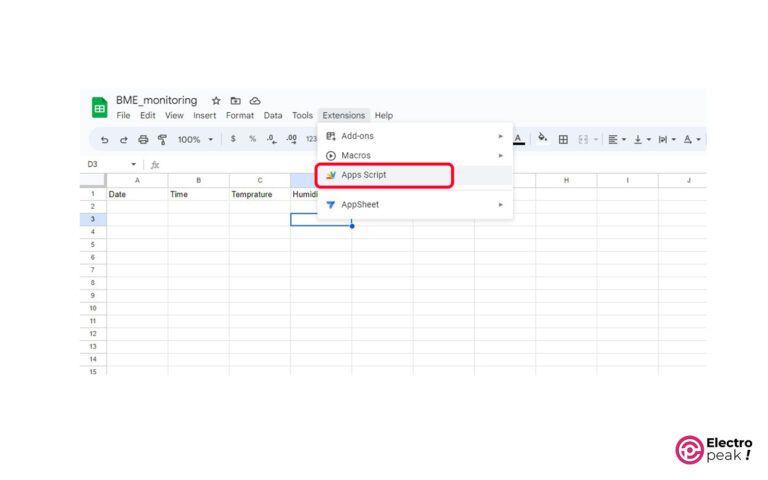
Task: Select row 10 header
Action: click(x=93, y=309)
